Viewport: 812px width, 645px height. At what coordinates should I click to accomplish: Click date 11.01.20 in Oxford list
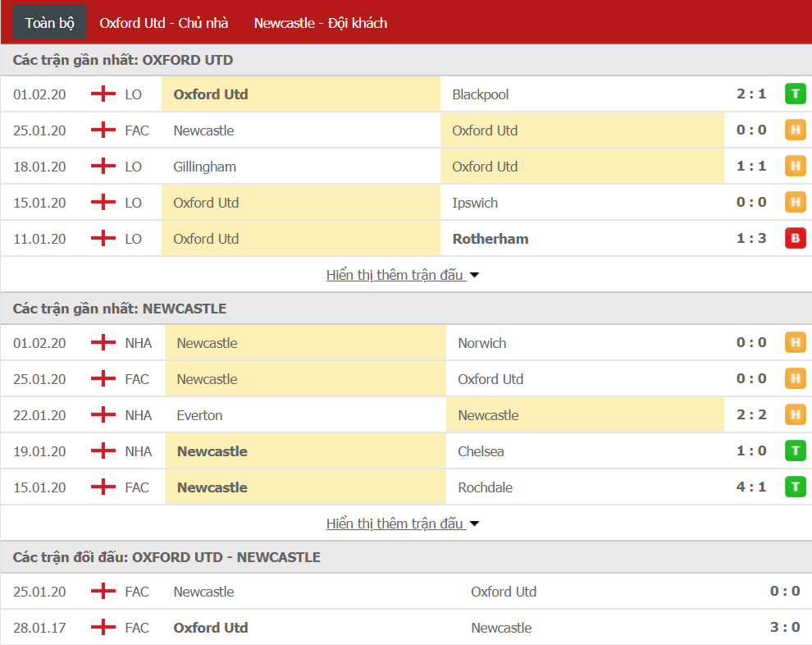point(39,239)
